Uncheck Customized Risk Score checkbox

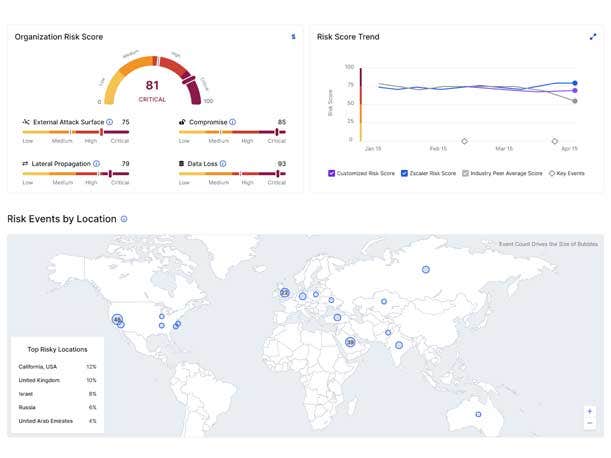(332, 173)
